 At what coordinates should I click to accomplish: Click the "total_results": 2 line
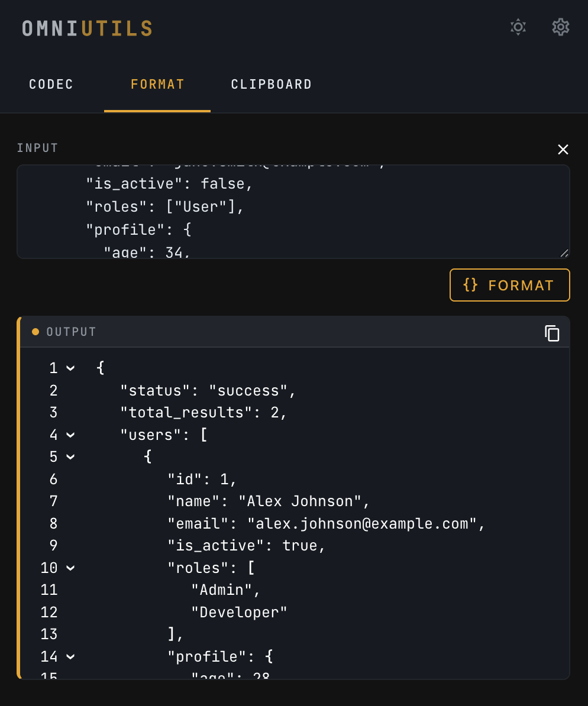(x=203, y=413)
